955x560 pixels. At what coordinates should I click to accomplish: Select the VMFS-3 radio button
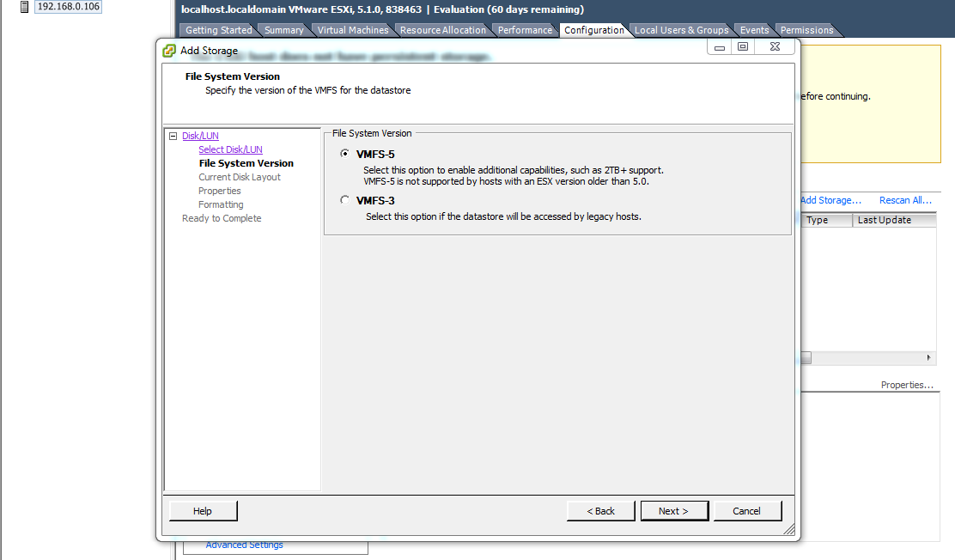344,200
